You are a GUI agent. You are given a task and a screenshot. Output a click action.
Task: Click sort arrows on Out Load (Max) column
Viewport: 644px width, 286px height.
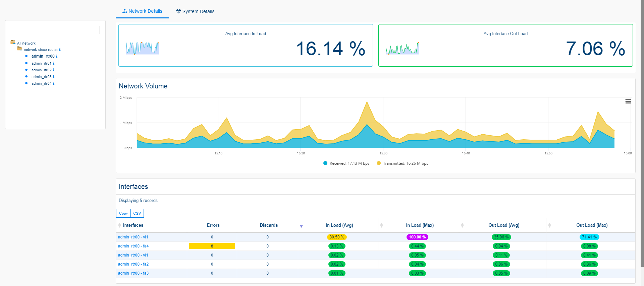point(549,225)
